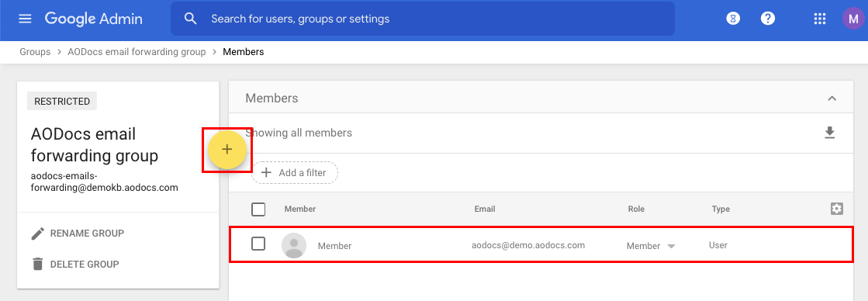This screenshot has height=301, width=868.
Task: Go to Groups breadcrumb
Action: tap(35, 52)
